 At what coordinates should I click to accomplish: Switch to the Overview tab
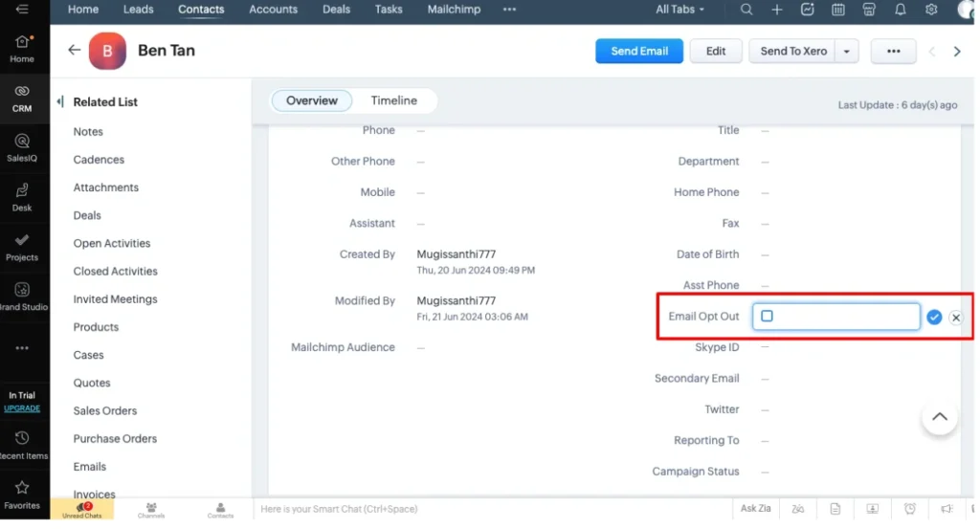click(x=312, y=100)
